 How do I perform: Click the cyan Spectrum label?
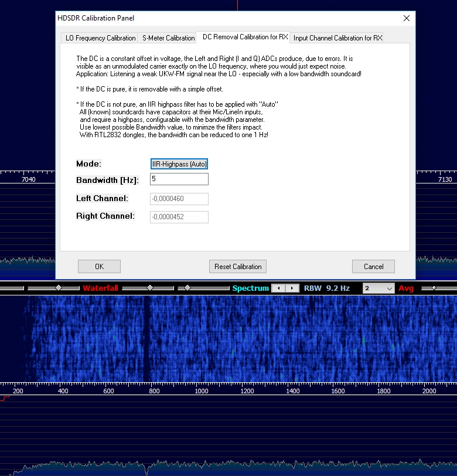[250, 288]
